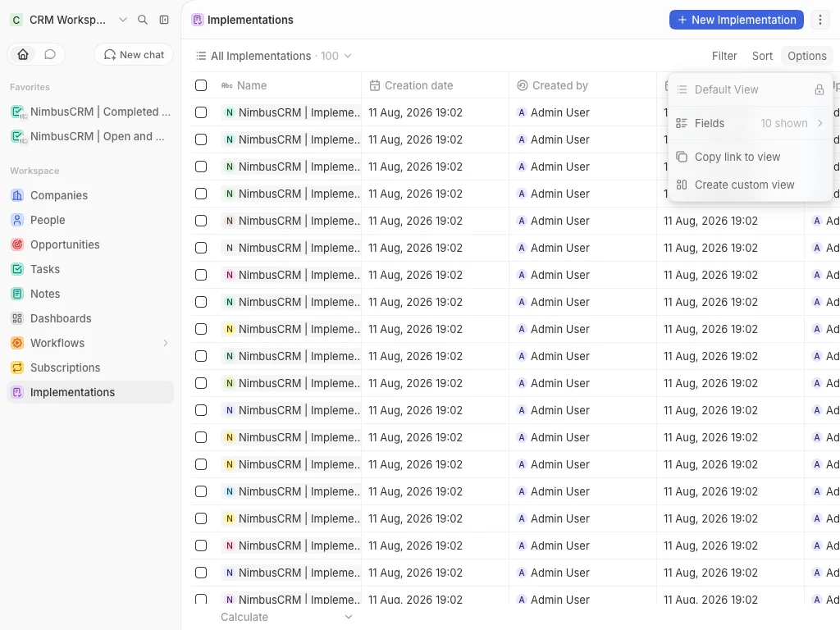Viewport: 840px width, 630px height.
Task: Click the New Implementation button
Action: coord(736,20)
